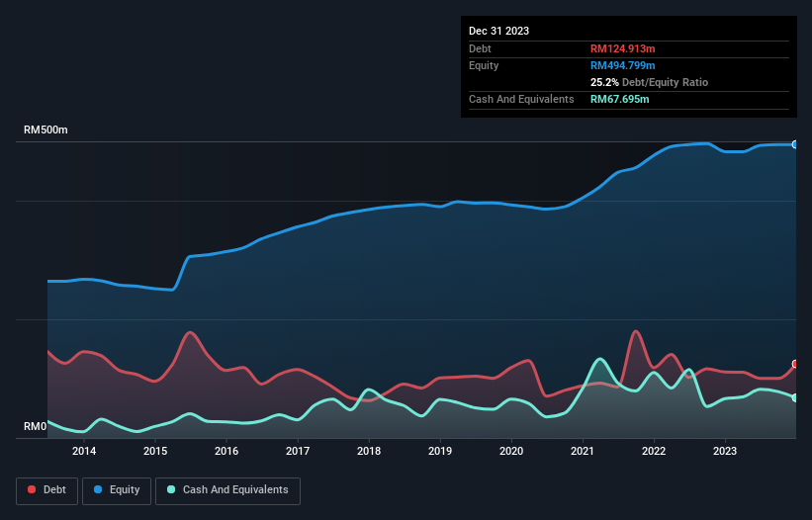Click the 2022 x-axis label
The image size is (812, 520).
pos(654,451)
